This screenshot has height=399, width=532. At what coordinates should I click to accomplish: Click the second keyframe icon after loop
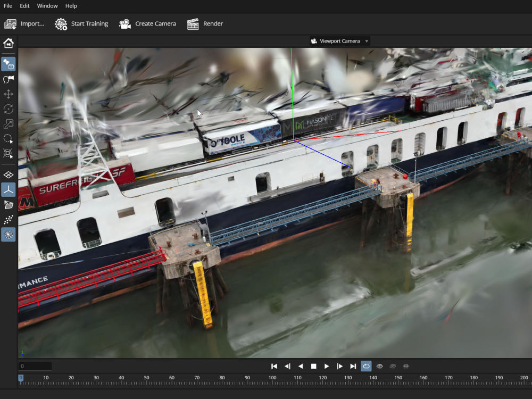click(393, 366)
